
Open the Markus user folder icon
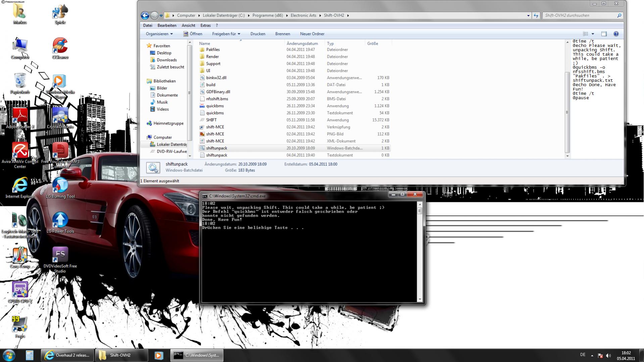(20, 14)
